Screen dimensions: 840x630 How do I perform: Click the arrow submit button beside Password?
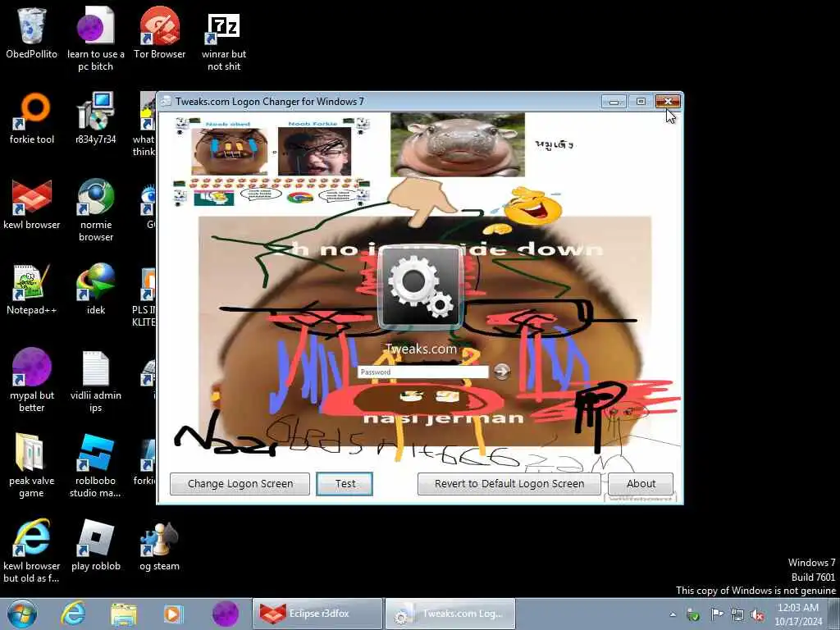[x=501, y=372]
